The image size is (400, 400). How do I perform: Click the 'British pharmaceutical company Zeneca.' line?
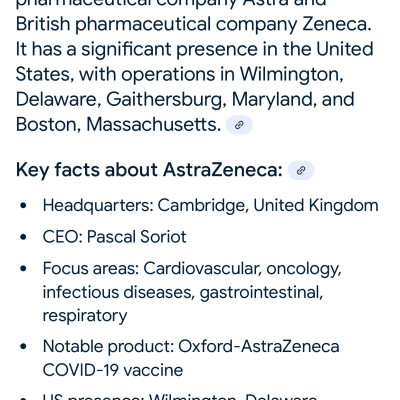click(194, 25)
